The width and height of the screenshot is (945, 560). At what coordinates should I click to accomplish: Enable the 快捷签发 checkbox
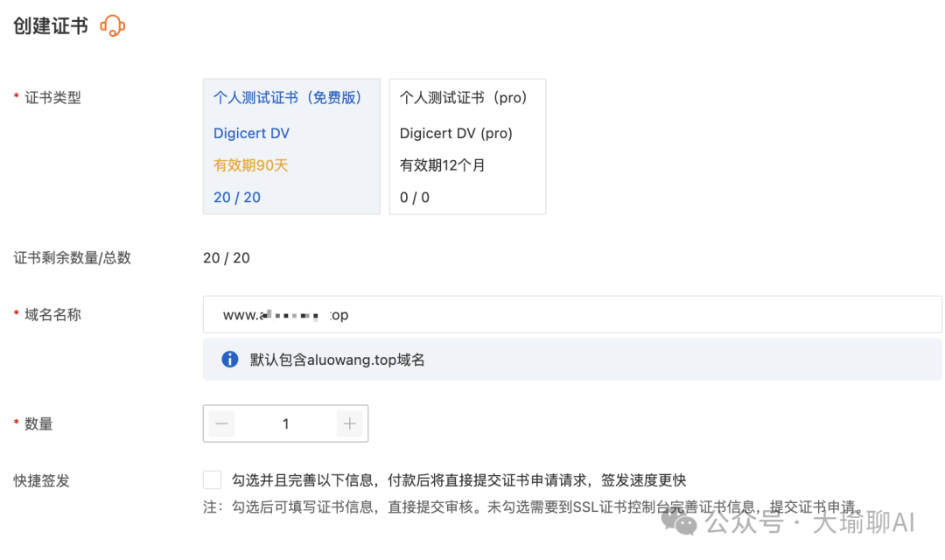pyautogui.click(x=212, y=479)
